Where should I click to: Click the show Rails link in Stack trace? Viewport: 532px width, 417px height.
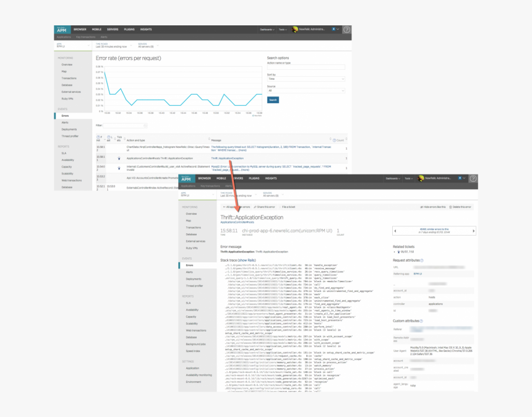(x=247, y=260)
